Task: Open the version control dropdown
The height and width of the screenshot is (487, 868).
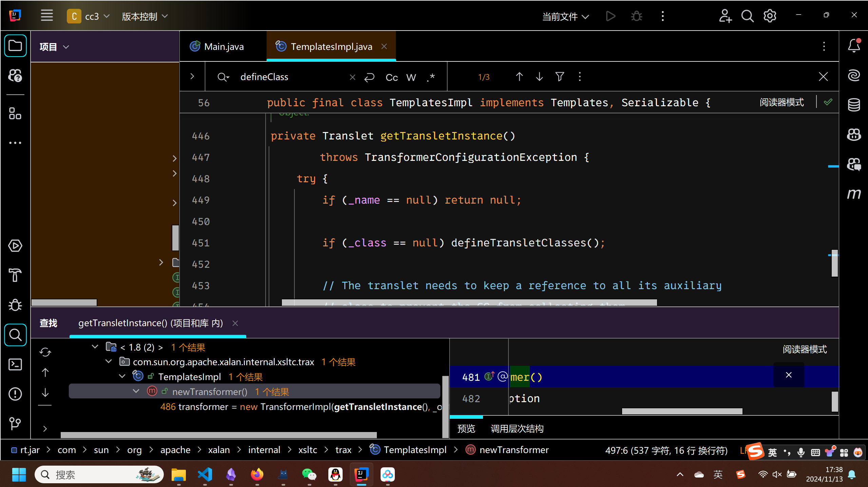Action: coord(145,16)
